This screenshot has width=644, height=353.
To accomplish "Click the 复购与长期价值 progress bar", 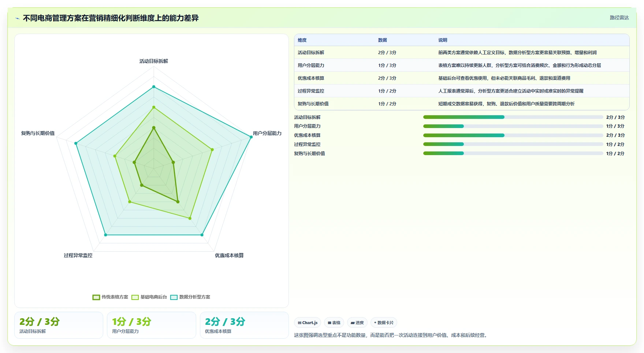I will pos(513,153).
